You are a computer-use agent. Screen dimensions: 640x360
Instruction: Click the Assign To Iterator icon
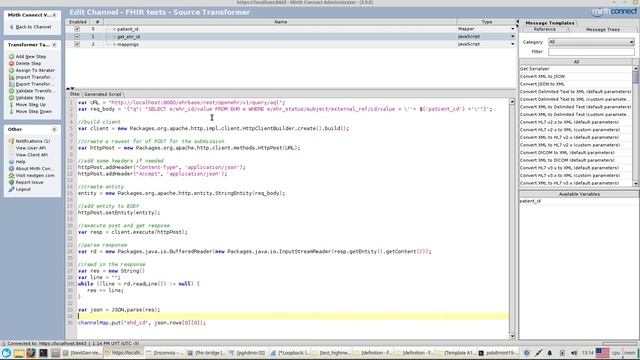(11, 70)
